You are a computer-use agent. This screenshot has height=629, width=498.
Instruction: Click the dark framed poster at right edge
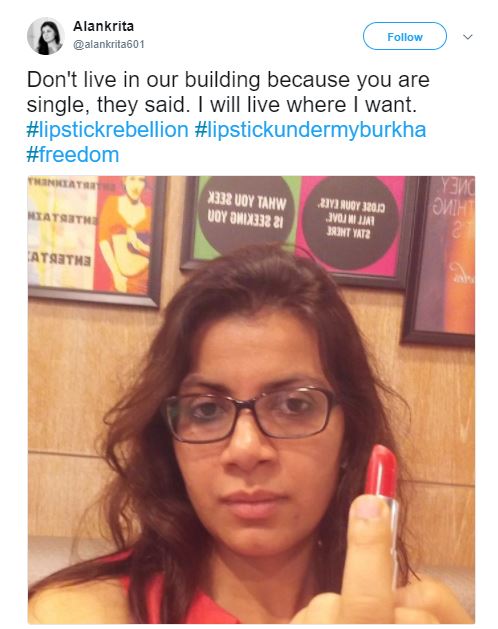(439, 260)
